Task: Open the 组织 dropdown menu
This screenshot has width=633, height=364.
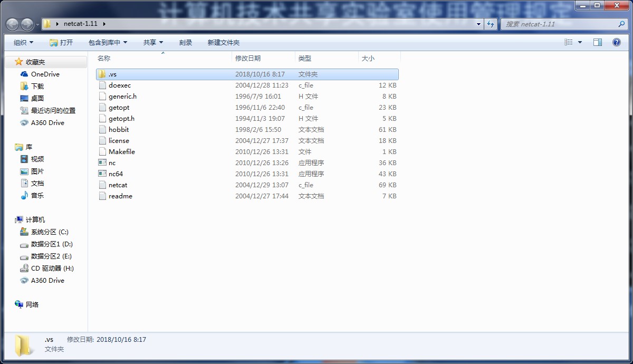Action: 23,42
